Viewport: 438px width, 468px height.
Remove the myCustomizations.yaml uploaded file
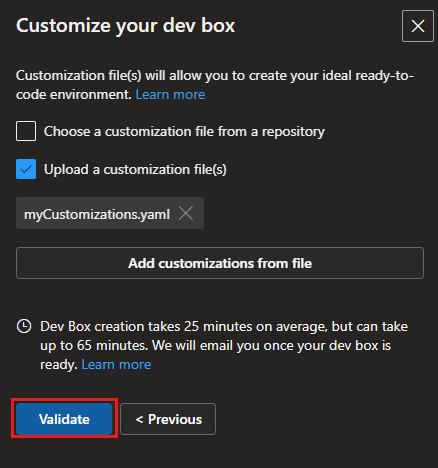[x=186, y=213]
